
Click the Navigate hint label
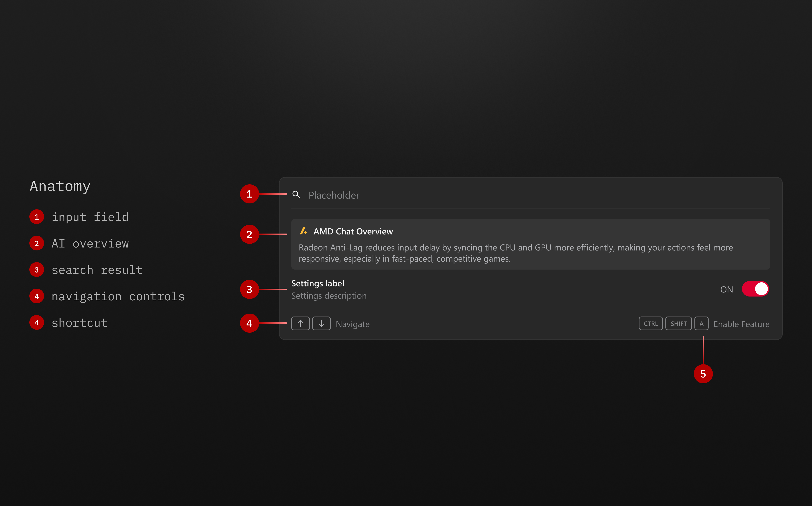353,324
